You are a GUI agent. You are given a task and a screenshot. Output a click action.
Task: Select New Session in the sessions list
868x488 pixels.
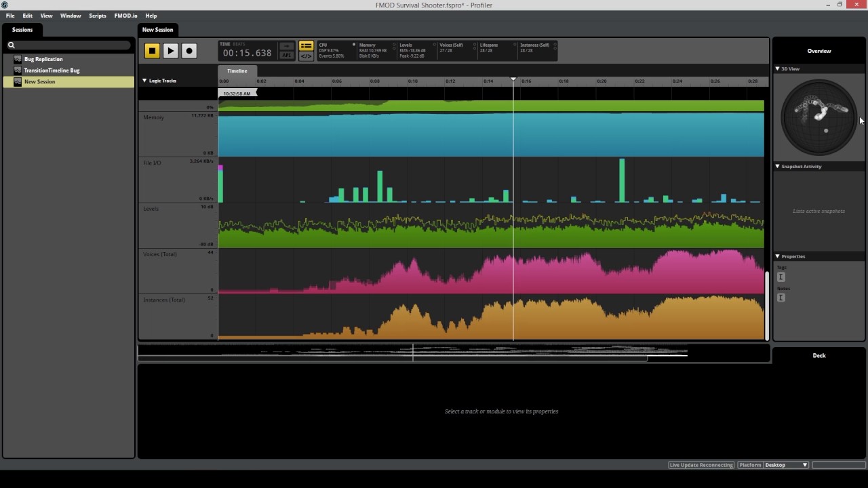68,81
